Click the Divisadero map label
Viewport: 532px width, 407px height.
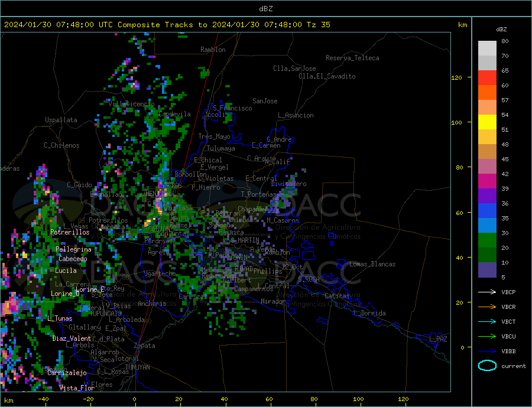(x=288, y=184)
